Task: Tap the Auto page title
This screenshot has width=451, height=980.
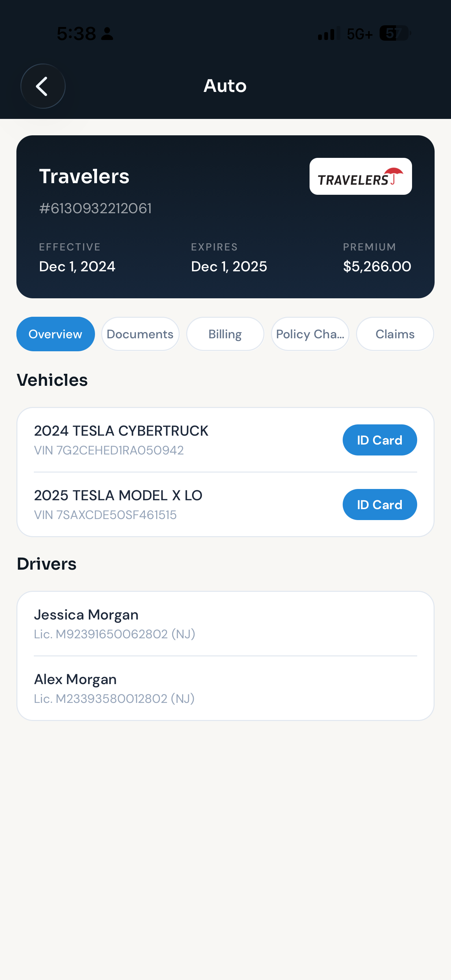Action: pyautogui.click(x=225, y=86)
